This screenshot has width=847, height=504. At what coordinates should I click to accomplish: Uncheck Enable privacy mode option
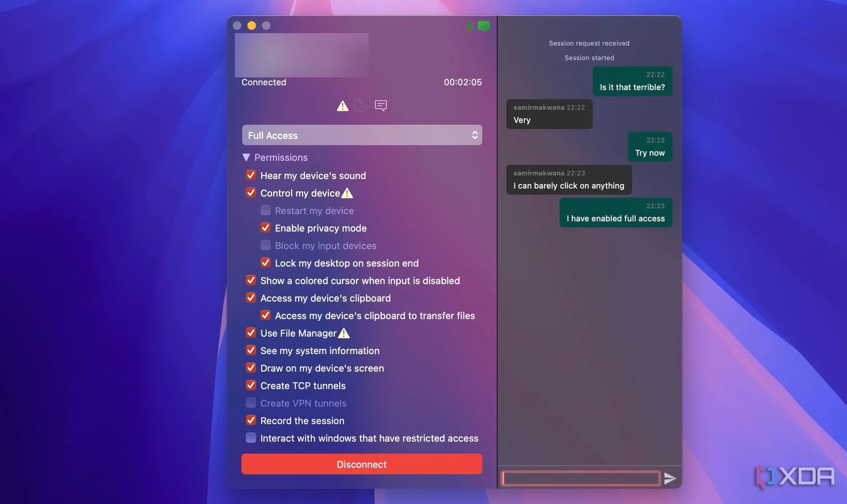coord(266,228)
